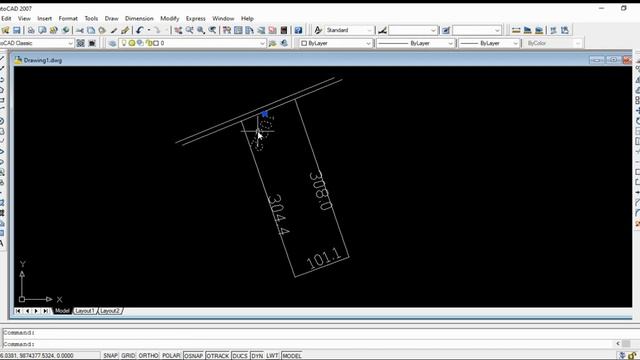Screen dimensions: 640x360
Task: Click the Match Properties brush icon
Action: click(x=113, y=30)
